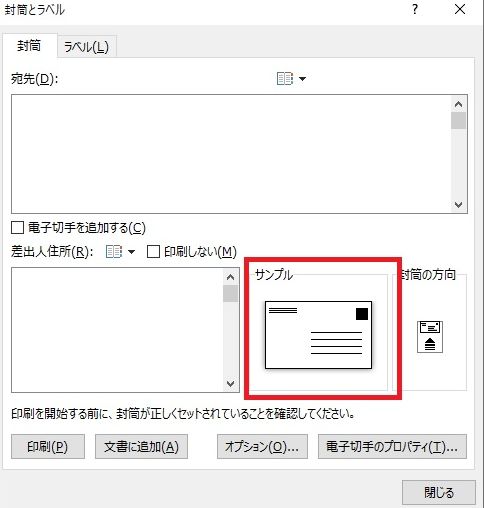This screenshot has height=508, width=484.
Task: Click the 宛先 box scroll down arrow
Action: pos(459,205)
